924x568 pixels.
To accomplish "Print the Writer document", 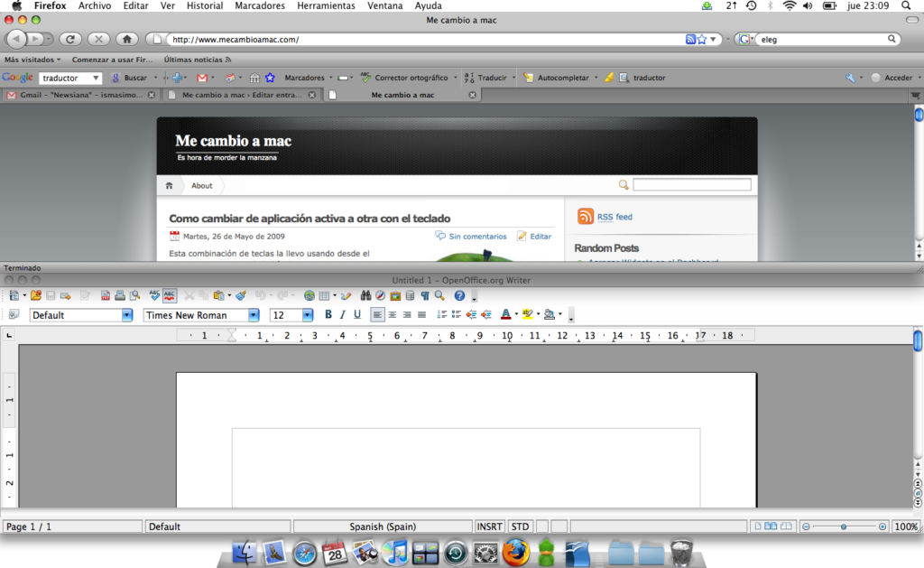I will [120, 295].
